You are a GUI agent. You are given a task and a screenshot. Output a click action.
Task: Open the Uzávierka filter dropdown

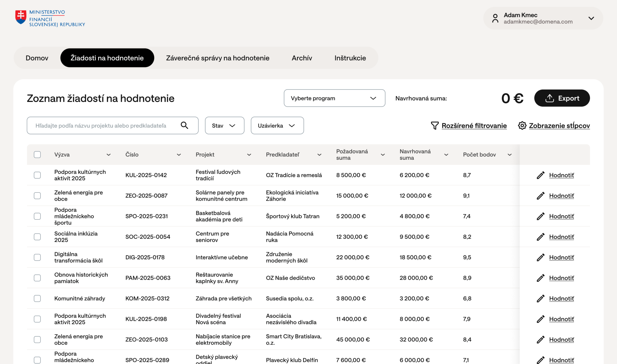click(x=277, y=126)
